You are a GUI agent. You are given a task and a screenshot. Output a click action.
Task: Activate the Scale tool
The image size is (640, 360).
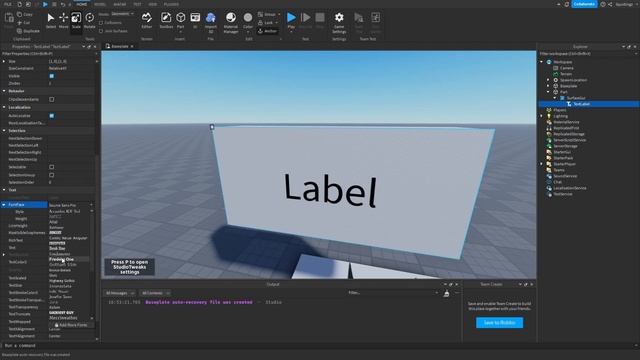pos(76,20)
